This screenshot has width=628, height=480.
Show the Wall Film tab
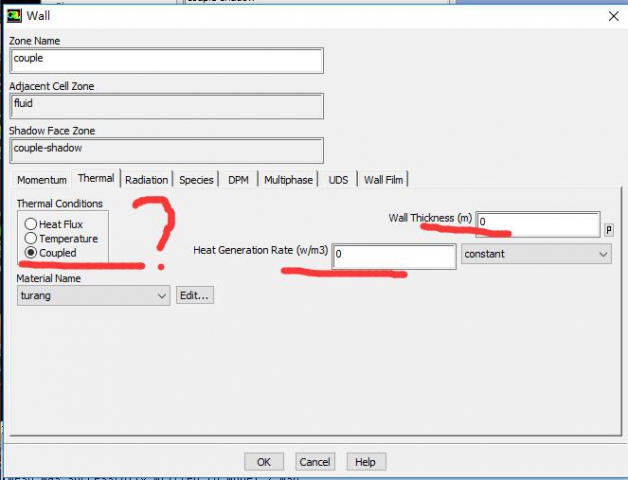click(x=384, y=180)
